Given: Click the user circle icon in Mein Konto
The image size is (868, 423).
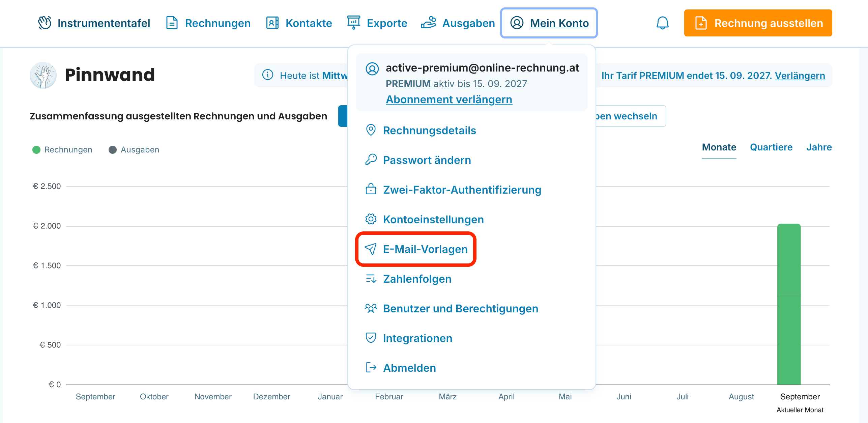Looking at the screenshot, I should (x=517, y=23).
